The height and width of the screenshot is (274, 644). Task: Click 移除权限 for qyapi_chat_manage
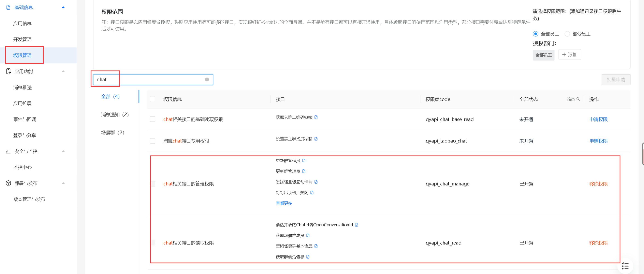pyautogui.click(x=598, y=184)
